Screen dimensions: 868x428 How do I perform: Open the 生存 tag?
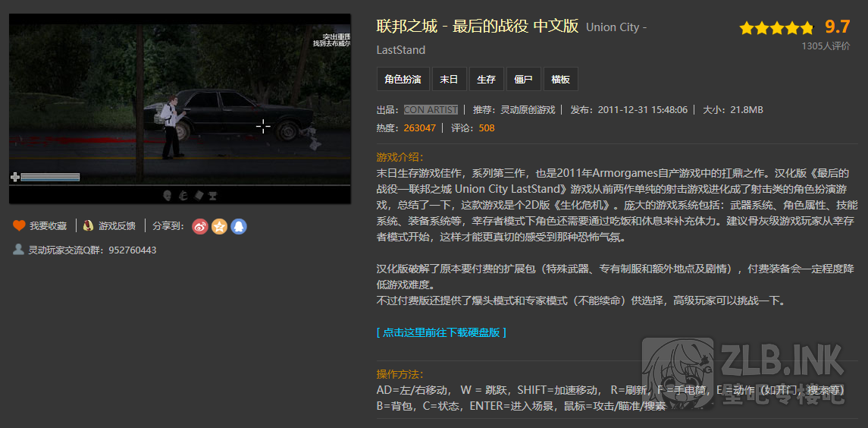pos(486,79)
